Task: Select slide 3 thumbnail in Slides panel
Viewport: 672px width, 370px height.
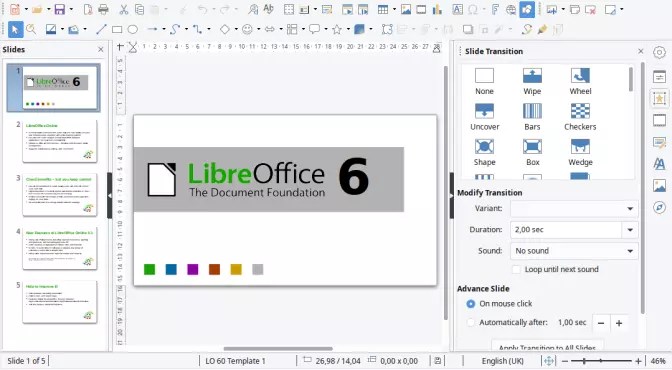Action: coord(60,195)
